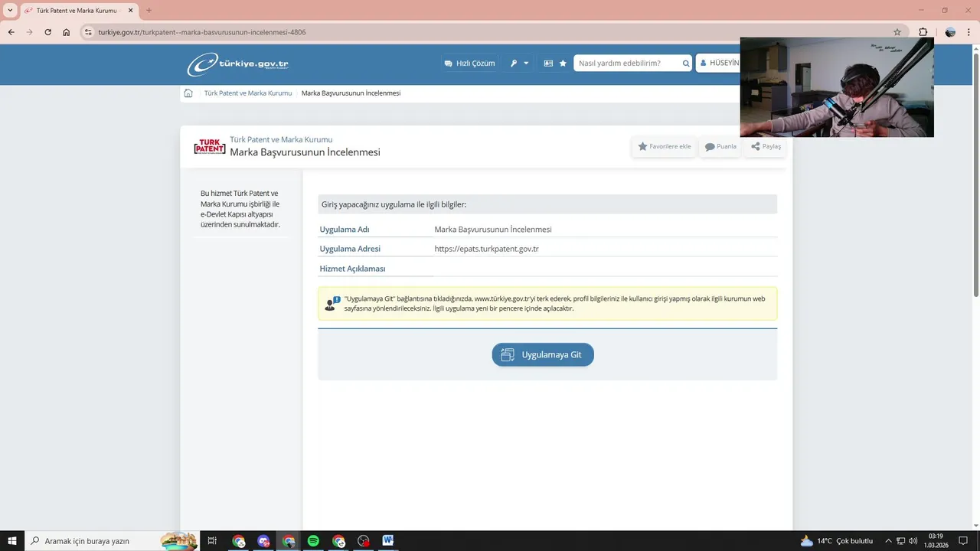Image resolution: width=980 pixels, height=551 pixels.
Task: Click the Uygulamaya Git button
Action: 543,354
